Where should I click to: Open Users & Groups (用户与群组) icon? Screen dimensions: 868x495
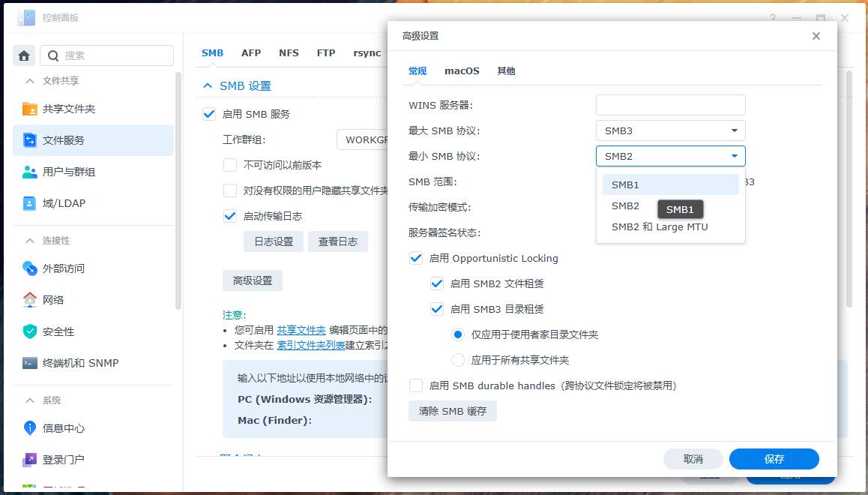30,172
